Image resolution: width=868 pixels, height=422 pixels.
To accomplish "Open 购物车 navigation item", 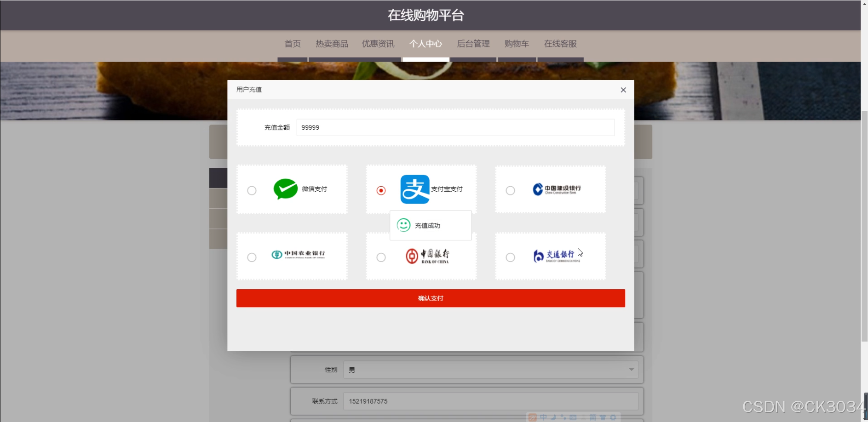I will coord(517,44).
